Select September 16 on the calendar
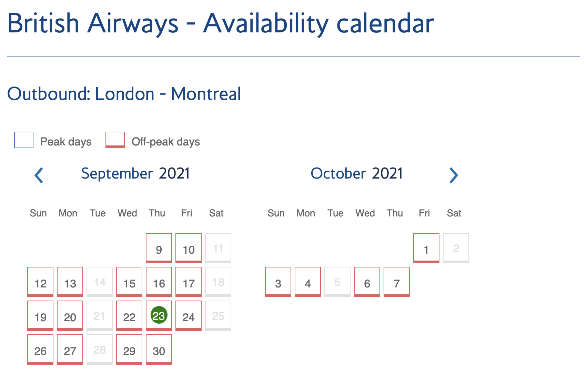 coord(159,282)
